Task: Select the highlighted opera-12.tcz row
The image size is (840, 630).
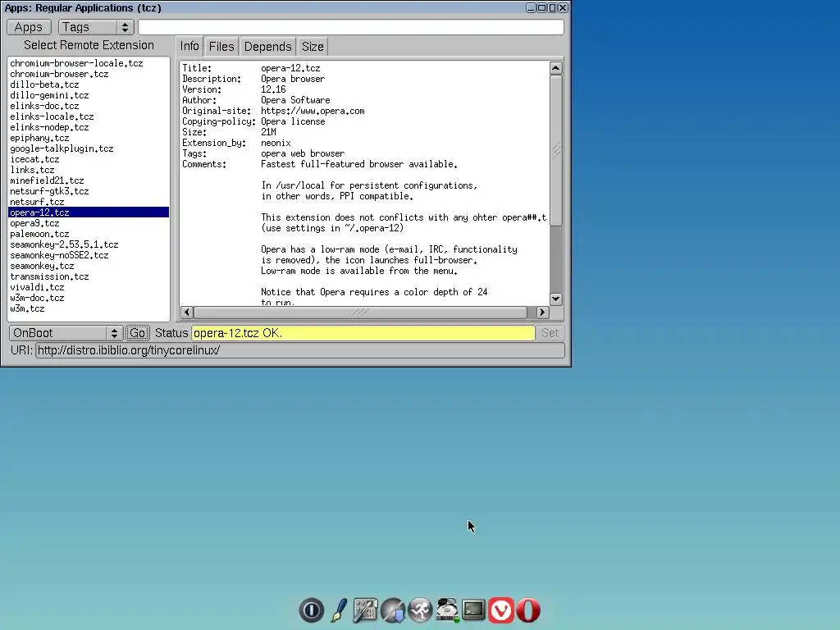Action: (x=89, y=212)
